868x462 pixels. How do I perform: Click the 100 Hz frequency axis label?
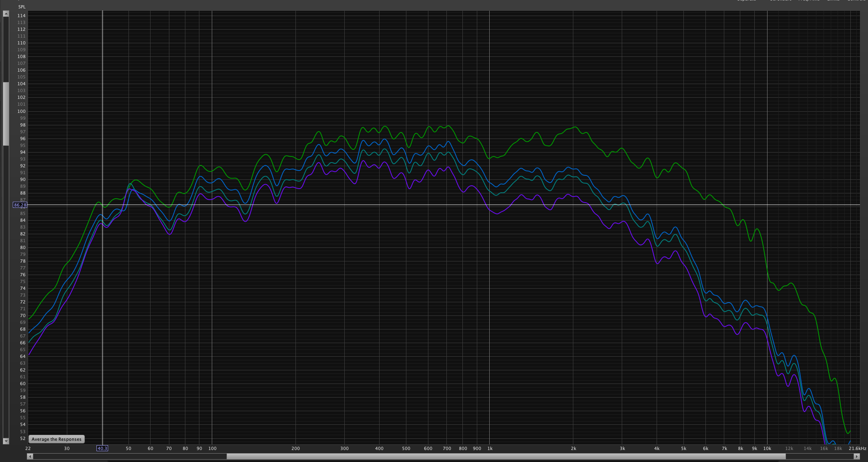click(212, 448)
